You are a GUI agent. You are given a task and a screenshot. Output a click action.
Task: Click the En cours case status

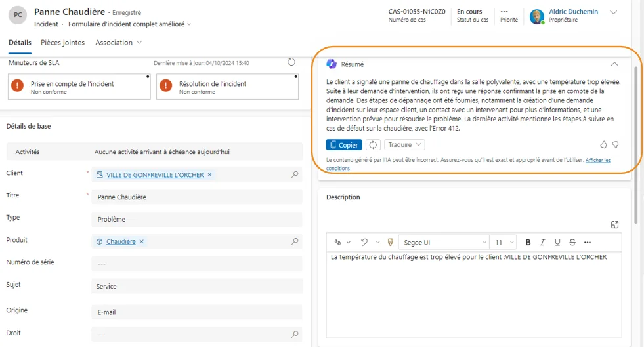pos(469,12)
